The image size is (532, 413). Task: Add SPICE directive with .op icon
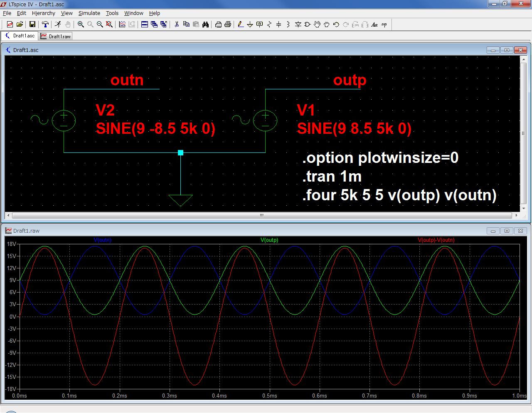[x=384, y=25]
